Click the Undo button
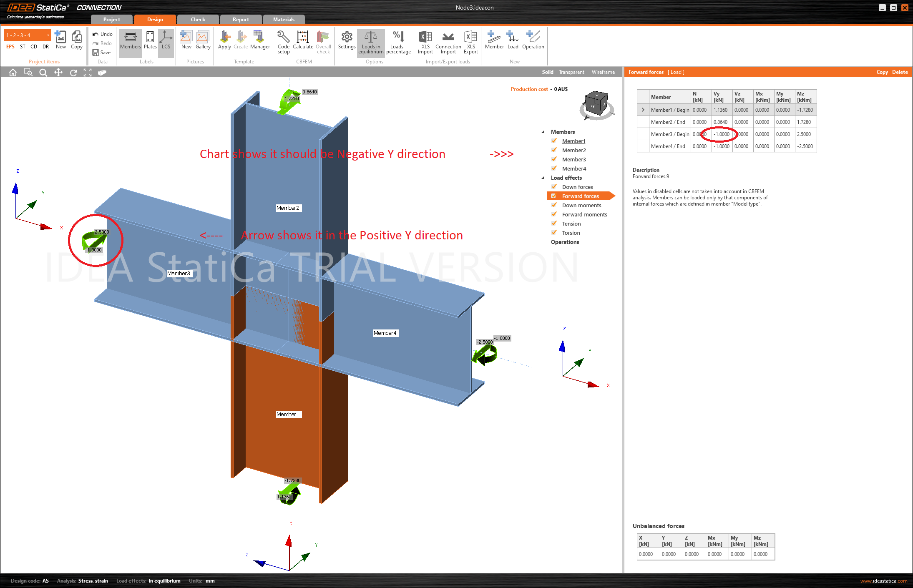 (103, 34)
